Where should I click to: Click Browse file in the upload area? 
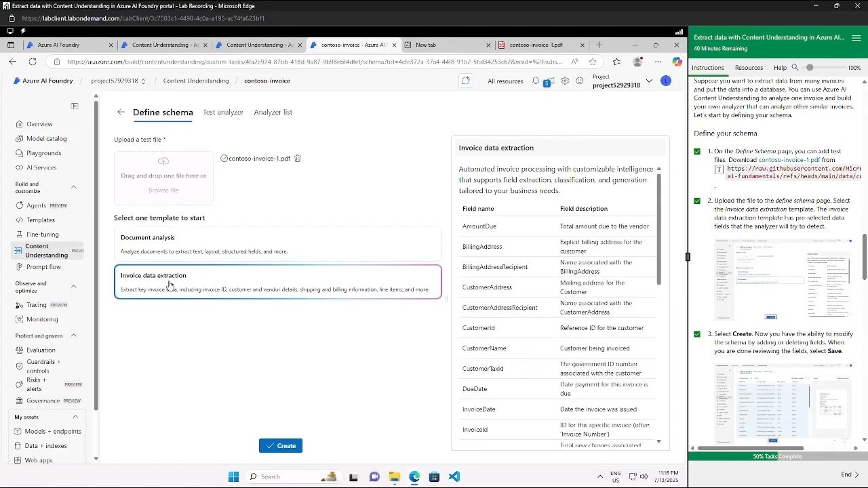click(163, 190)
